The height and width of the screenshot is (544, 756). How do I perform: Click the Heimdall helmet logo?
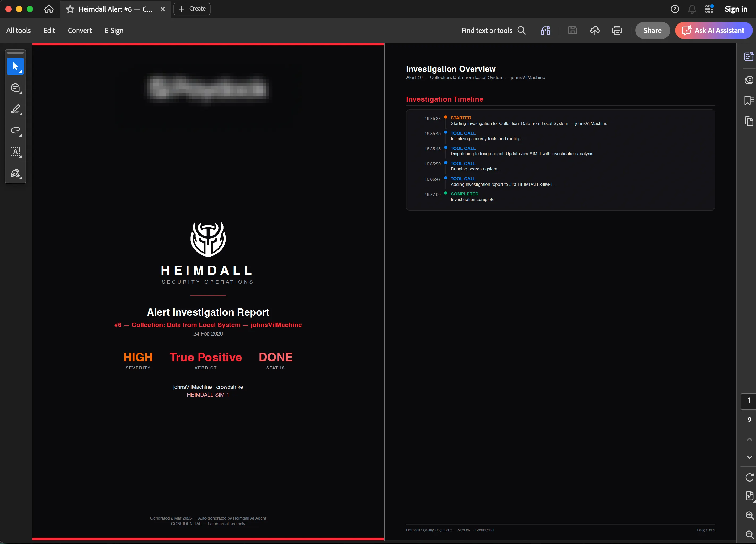coord(208,239)
